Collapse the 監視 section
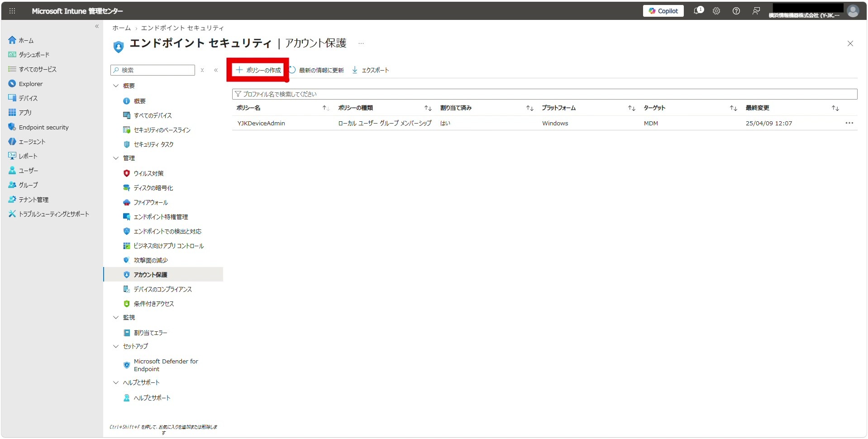The height and width of the screenshot is (439, 868). (x=124, y=317)
